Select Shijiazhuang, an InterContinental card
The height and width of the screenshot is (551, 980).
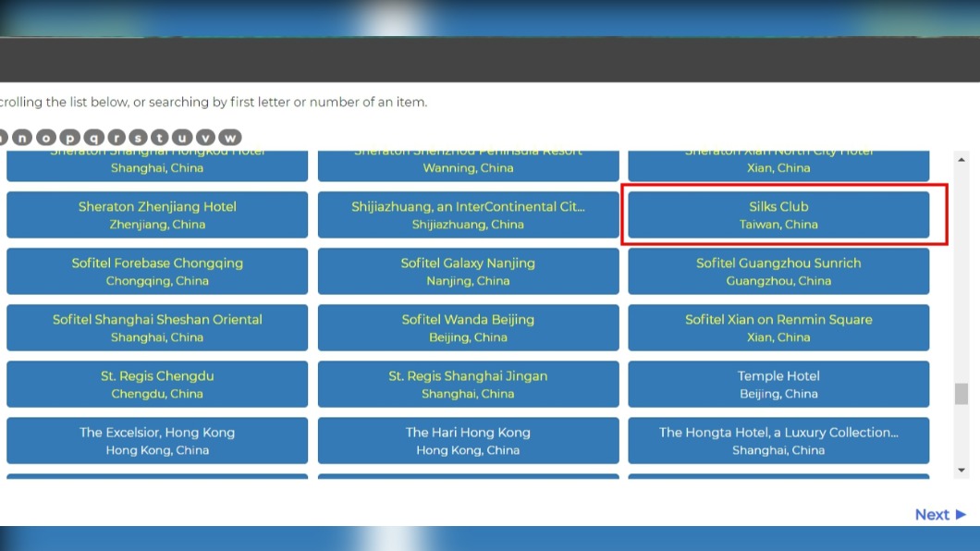coord(468,214)
